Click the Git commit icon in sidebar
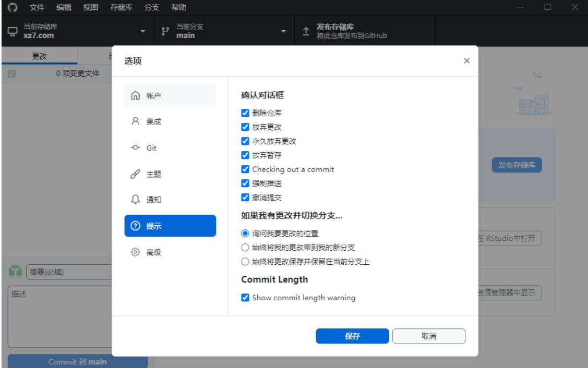 [136, 148]
